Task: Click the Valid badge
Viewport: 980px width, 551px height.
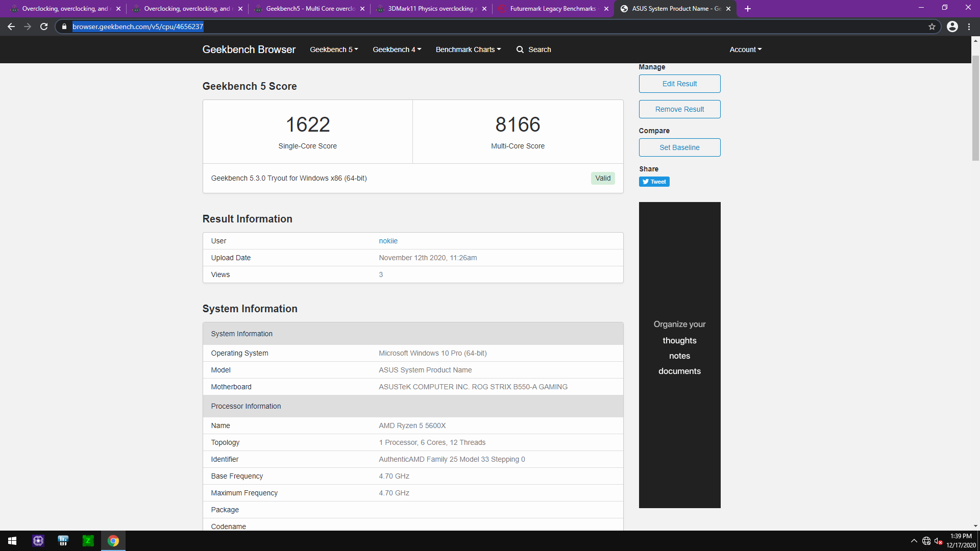Action: coord(603,178)
